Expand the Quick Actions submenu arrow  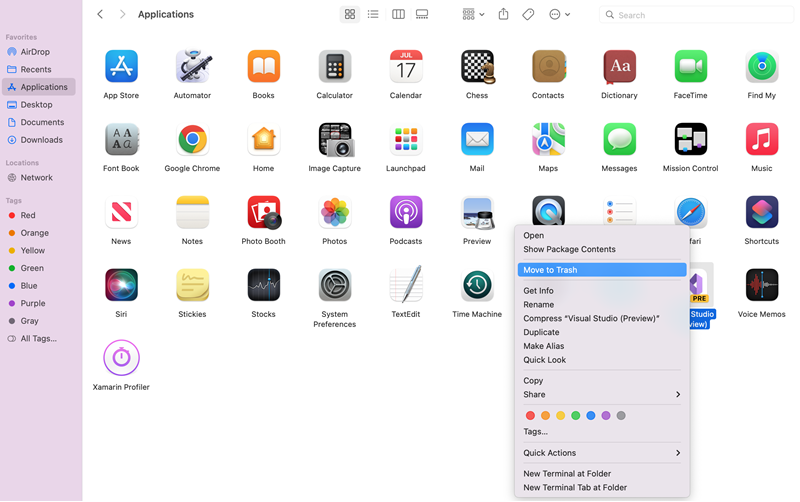pos(678,453)
